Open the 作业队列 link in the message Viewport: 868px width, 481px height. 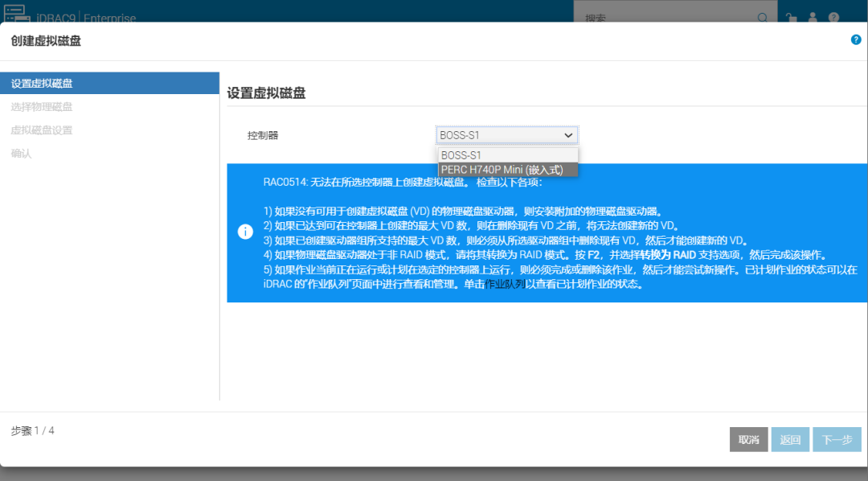click(504, 284)
